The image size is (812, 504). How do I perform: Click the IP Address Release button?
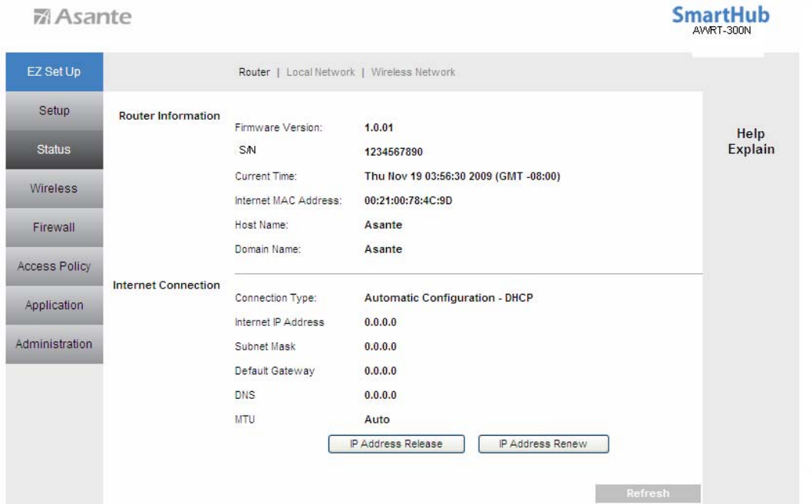point(396,443)
